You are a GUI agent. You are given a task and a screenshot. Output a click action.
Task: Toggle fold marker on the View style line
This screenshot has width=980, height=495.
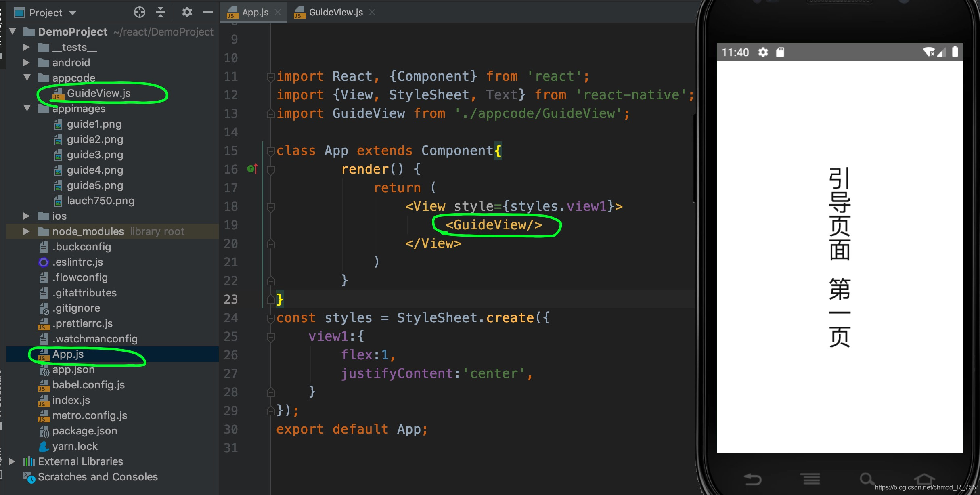tap(271, 207)
